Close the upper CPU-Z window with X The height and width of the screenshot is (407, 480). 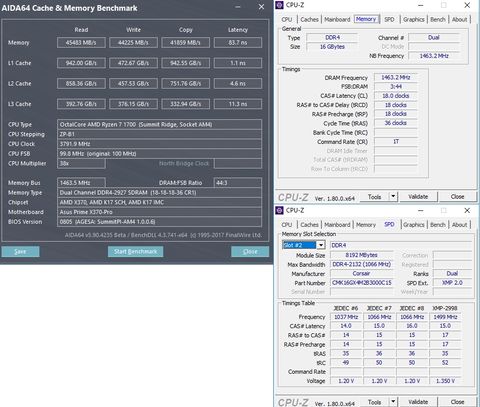pos(467,5)
